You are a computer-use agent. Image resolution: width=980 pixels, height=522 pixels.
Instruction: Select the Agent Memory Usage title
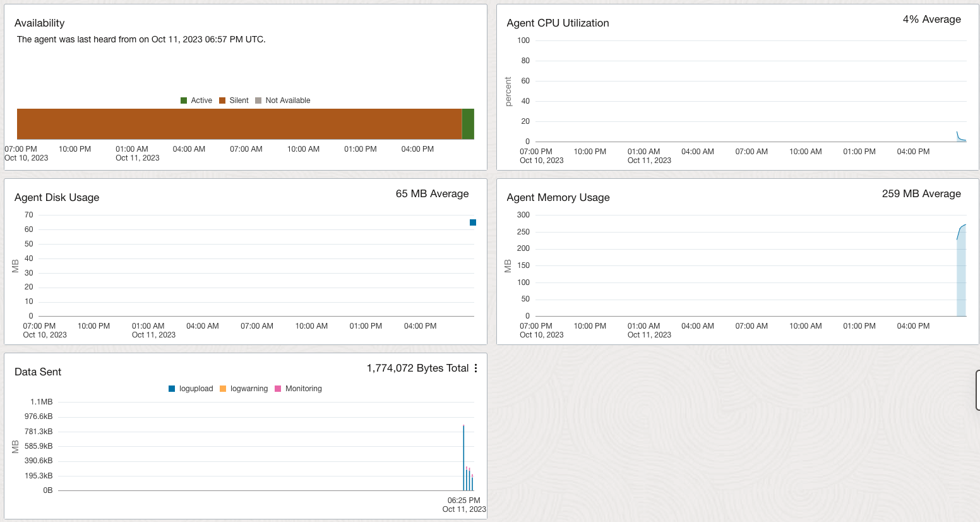coord(558,198)
